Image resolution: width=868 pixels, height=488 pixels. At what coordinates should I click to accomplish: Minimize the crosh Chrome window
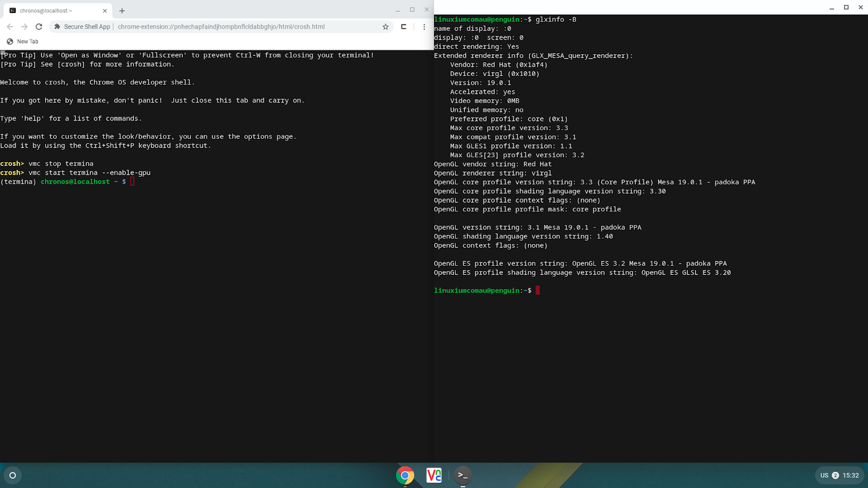[398, 10]
